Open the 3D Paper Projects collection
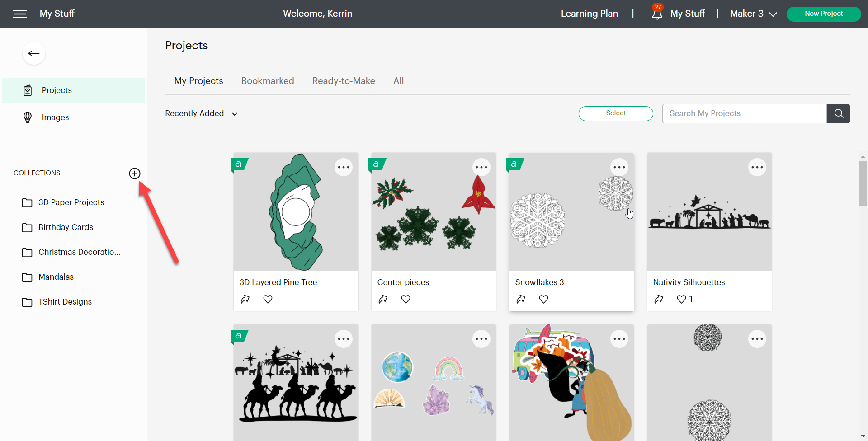The image size is (868, 441). coord(63,202)
